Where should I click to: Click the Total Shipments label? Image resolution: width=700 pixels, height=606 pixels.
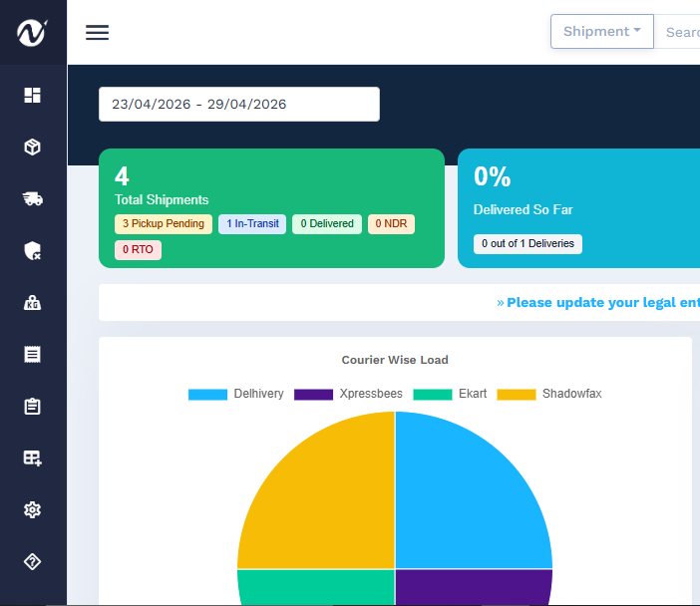[162, 200]
